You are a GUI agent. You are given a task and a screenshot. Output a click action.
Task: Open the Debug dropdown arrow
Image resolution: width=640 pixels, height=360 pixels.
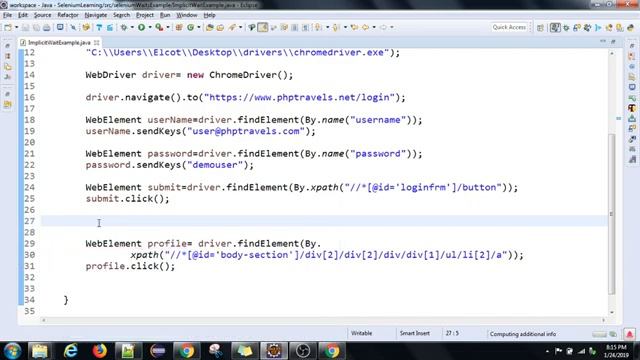[x=132, y=27]
